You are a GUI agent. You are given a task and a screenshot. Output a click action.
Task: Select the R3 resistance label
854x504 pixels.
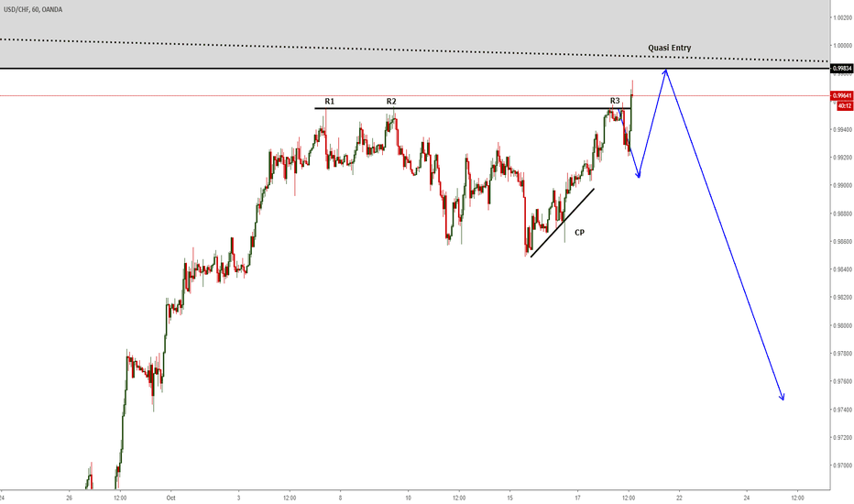pyautogui.click(x=615, y=101)
